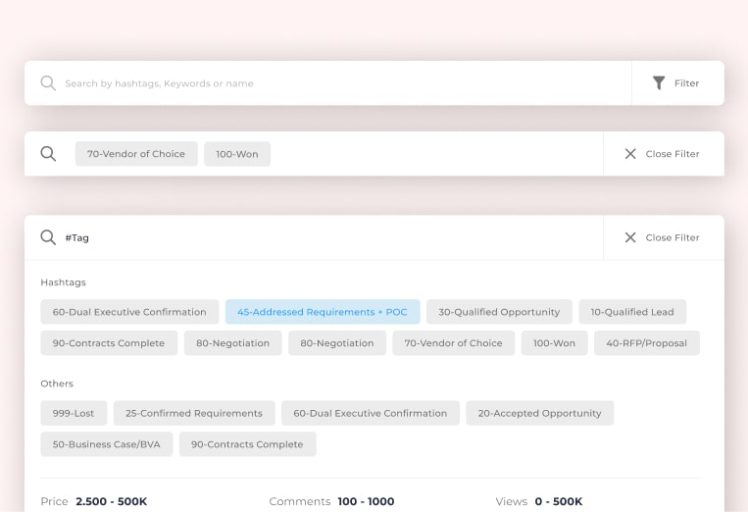Click the funnel Filter icon
748x512 pixels.
tap(658, 83)
